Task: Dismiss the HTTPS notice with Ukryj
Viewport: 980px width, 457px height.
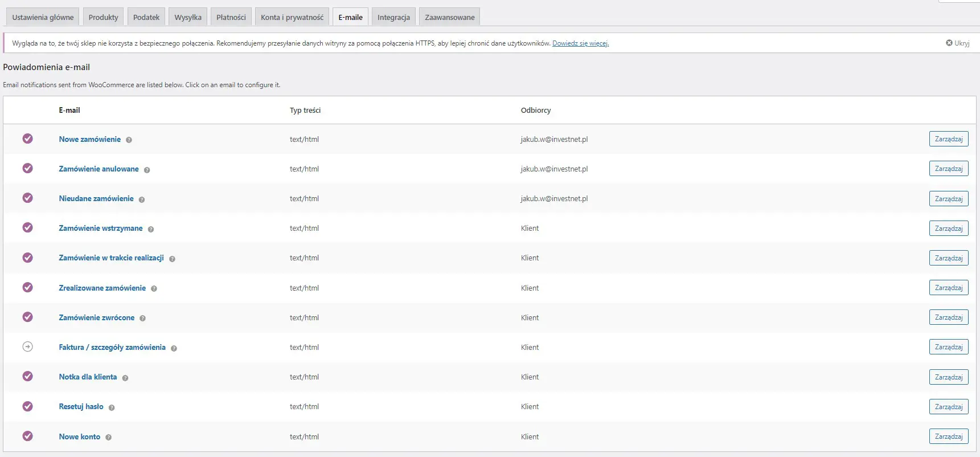Action: pos(957,43)
